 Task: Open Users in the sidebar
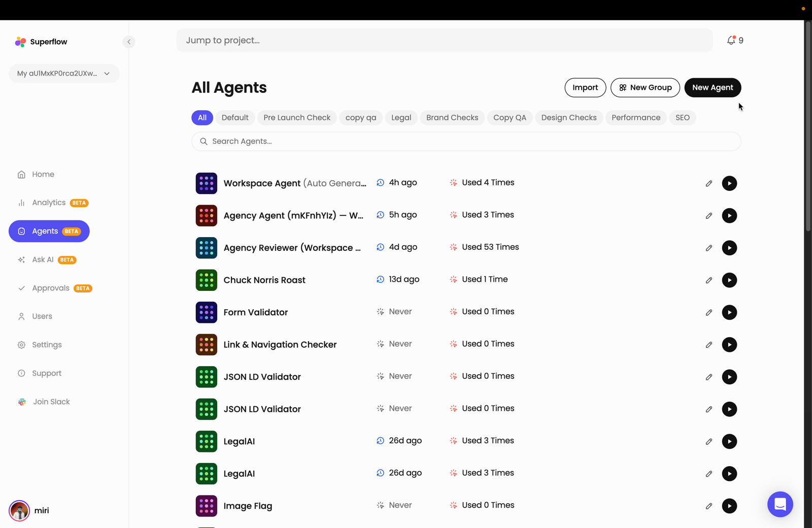(35, 316)
